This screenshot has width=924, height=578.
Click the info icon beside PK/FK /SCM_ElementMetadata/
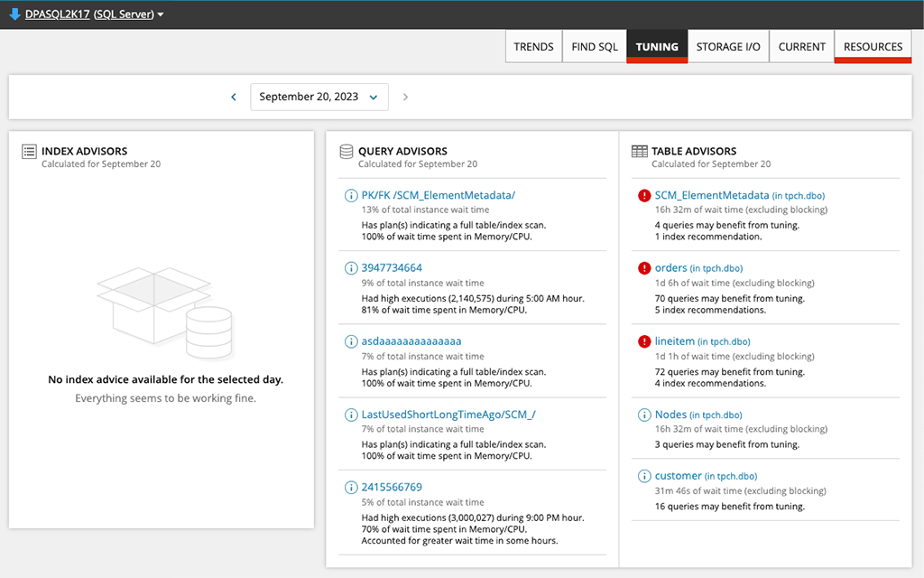coord(349,194)
